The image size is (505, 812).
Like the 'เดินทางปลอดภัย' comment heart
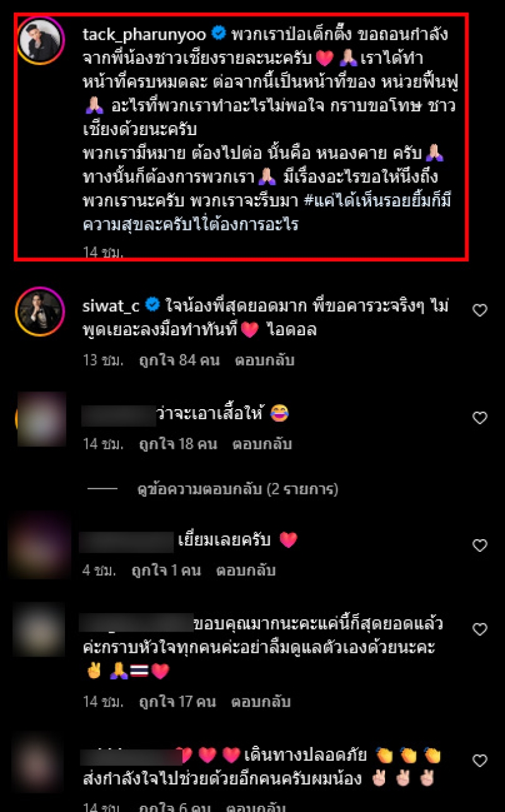point(480,760)
